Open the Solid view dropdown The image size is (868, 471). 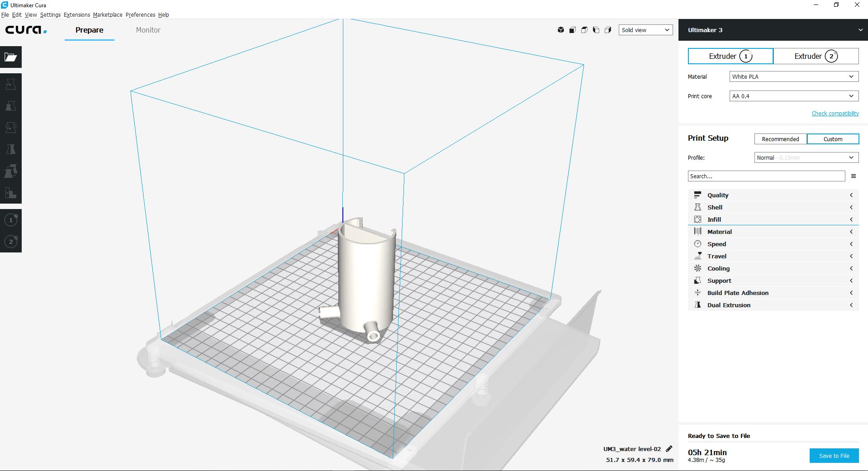(645, 30)
